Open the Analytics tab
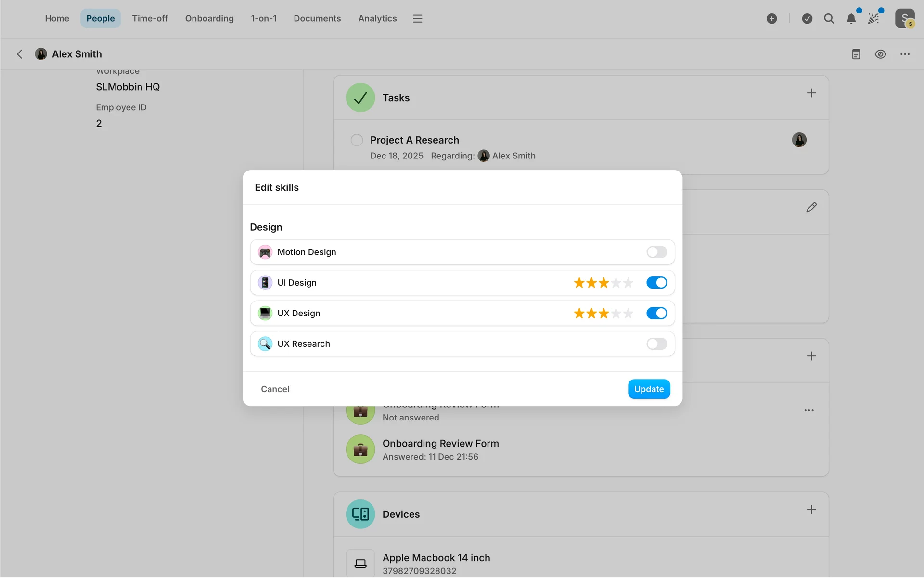924x578 pixels. (x=377, y=18)
